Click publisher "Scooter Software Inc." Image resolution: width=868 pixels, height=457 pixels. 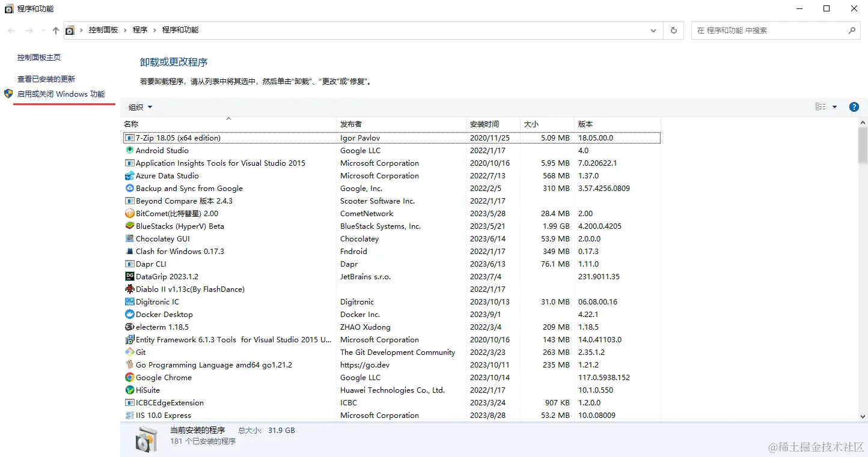377,201
